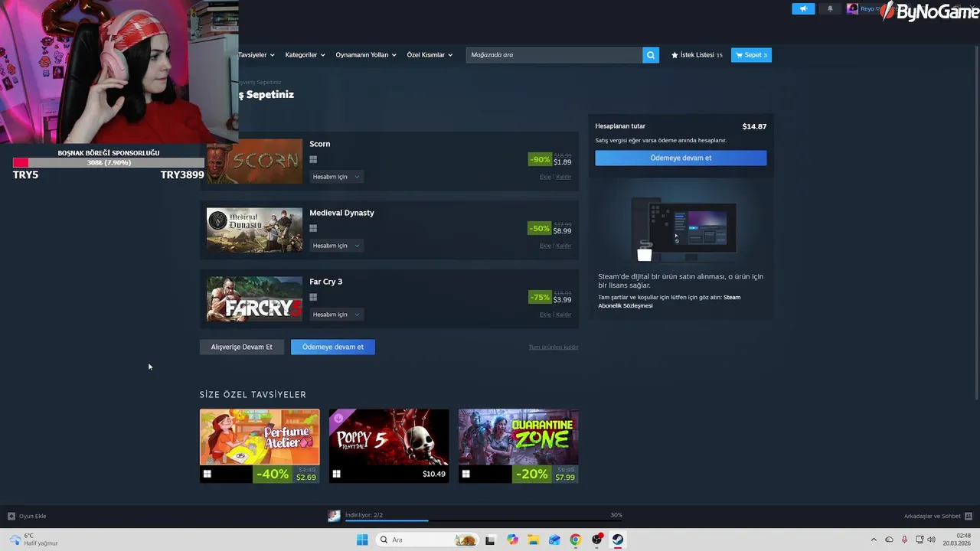Click Far Cry 3 -75% discount badge
The height and width of the screenshot is (551, 980).
(540, 297)
